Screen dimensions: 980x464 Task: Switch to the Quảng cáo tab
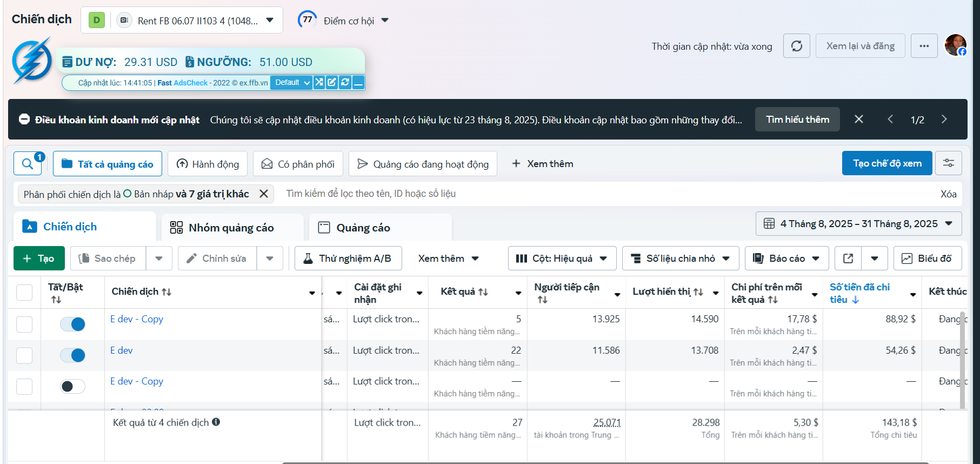tap(380, 228)
